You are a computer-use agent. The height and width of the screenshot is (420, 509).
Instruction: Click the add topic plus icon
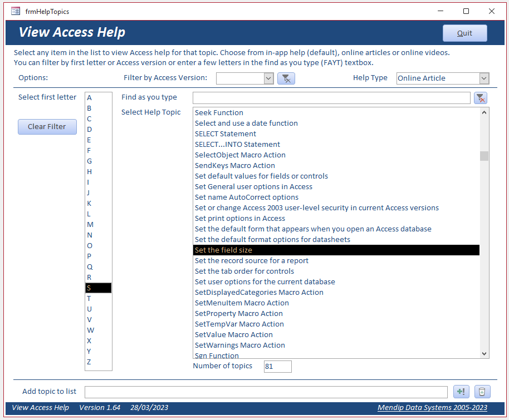tap(461, 392)
